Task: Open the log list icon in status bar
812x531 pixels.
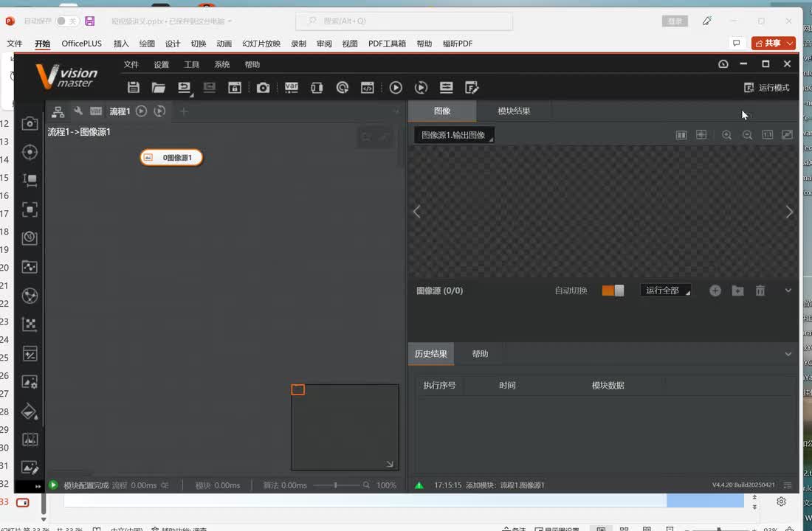Action: [x=788, y=485]
